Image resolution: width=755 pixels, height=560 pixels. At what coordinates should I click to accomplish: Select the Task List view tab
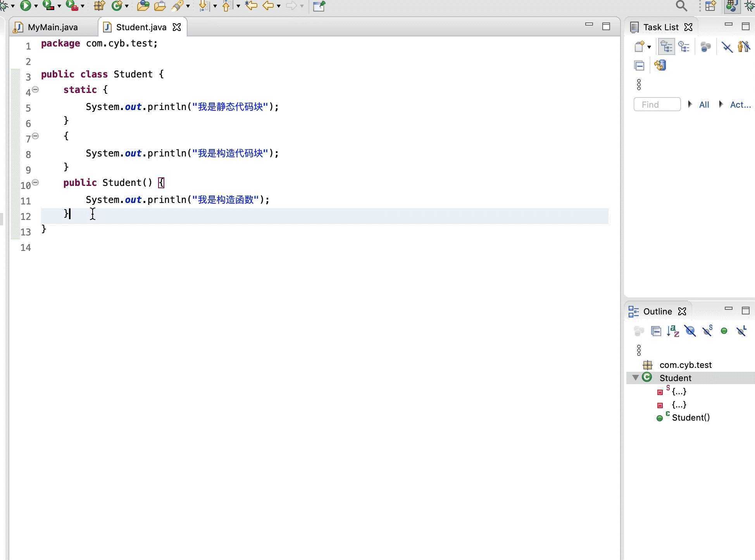pos(661,27)
